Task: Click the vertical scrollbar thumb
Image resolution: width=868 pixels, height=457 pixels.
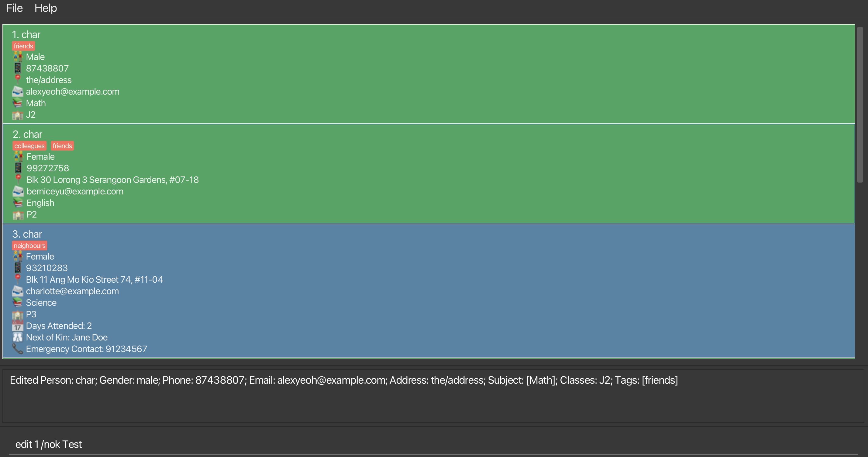Action: pos(860,105)
